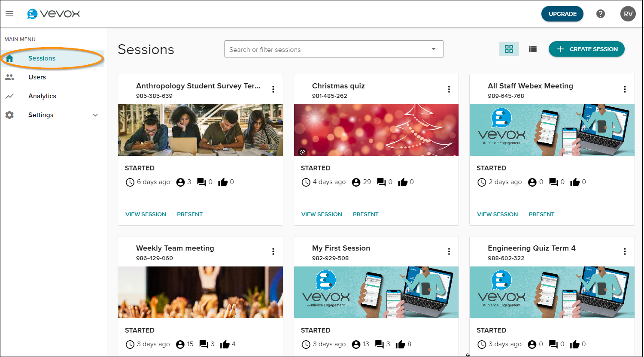Click the UPGRADE button

pyautogui.click(x=562, y=14)
